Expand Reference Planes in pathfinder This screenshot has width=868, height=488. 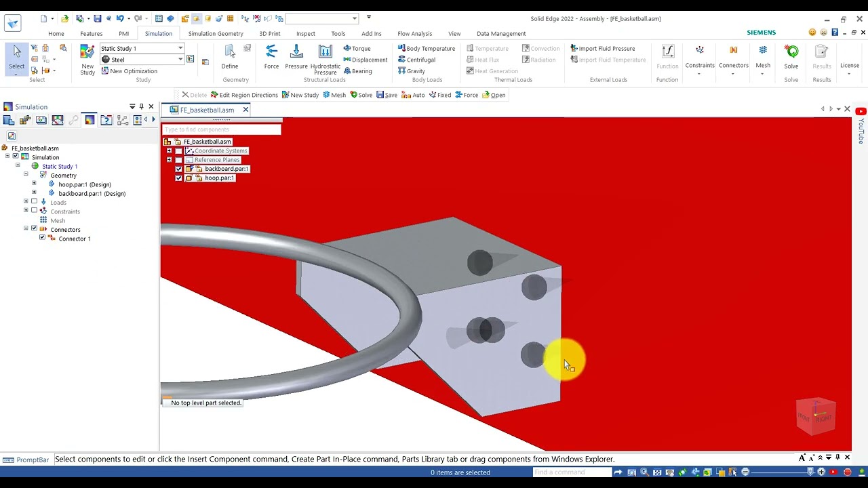pyautogui.click(x=169, y=160)
